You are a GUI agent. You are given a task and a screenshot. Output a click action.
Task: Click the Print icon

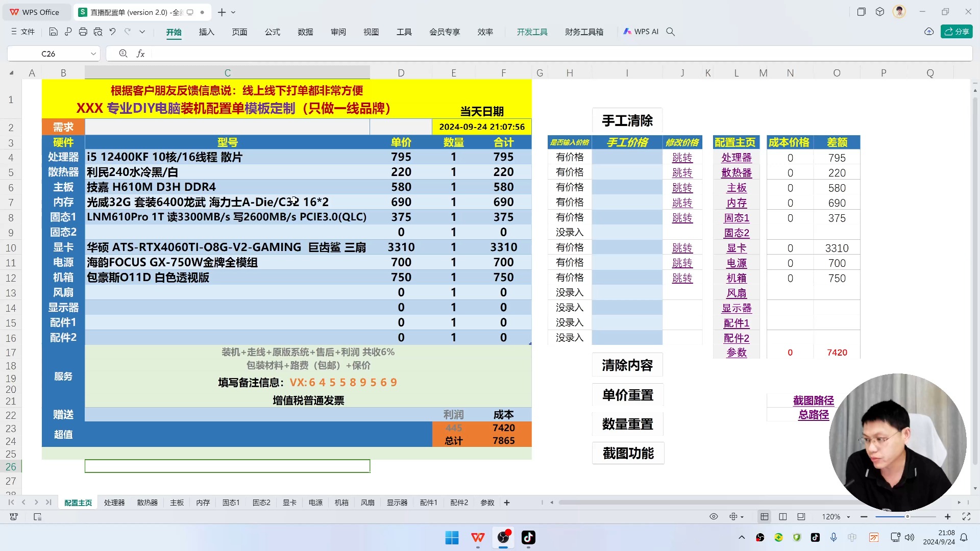pyautogui.click(x=82, y=32)
